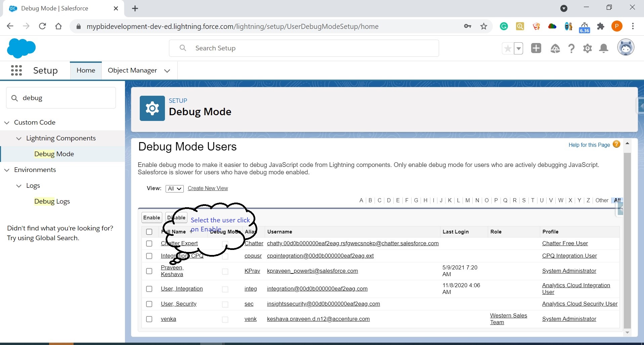Screen dimensions: 644x345
Task: Open the Extensions puzzle icon
Action: pos(601,26)
